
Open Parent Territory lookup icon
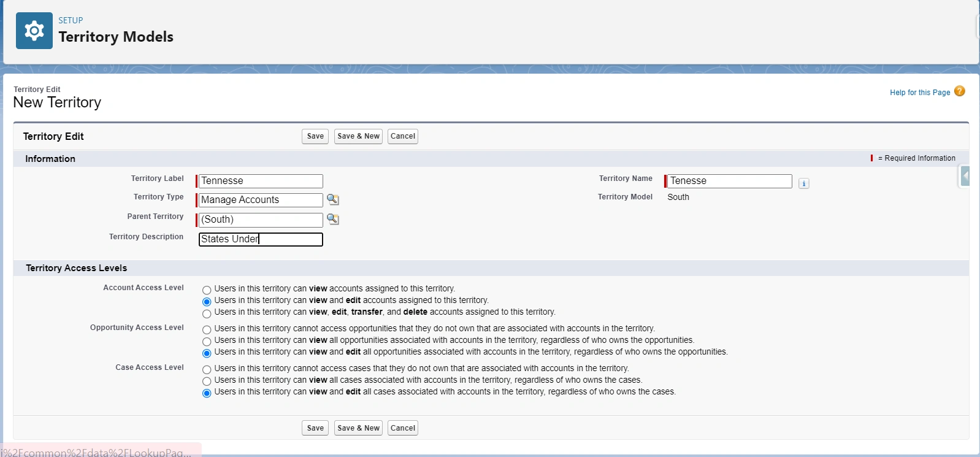point(332,220)
